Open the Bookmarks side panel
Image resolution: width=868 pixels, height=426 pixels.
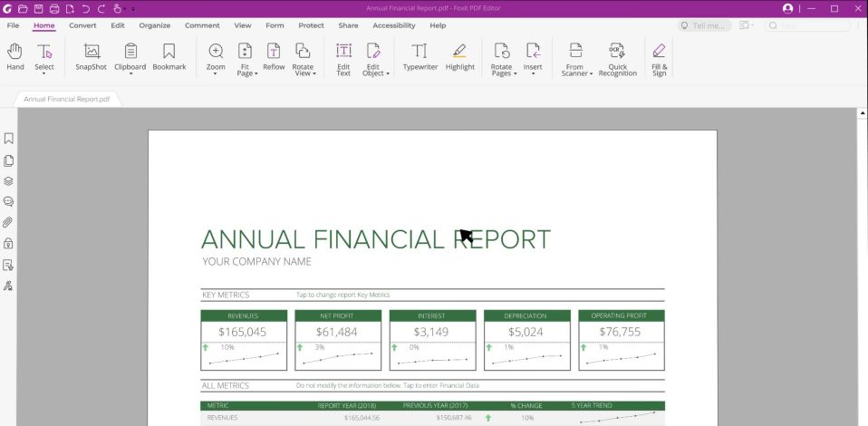(x=8, y=139)
